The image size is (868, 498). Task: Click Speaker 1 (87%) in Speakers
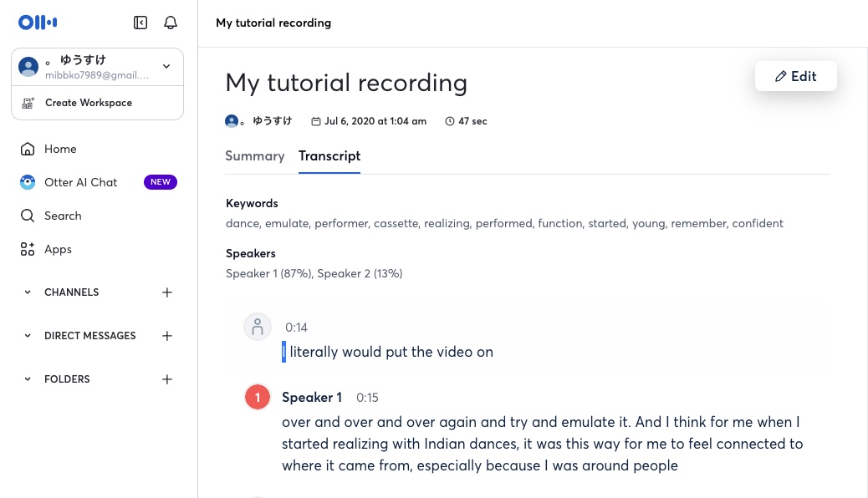pos(269,273)
